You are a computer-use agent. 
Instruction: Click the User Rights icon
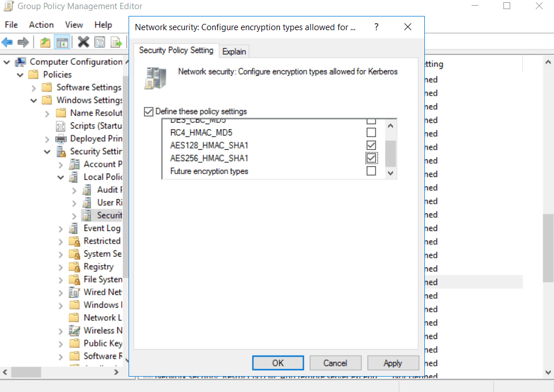87,203
